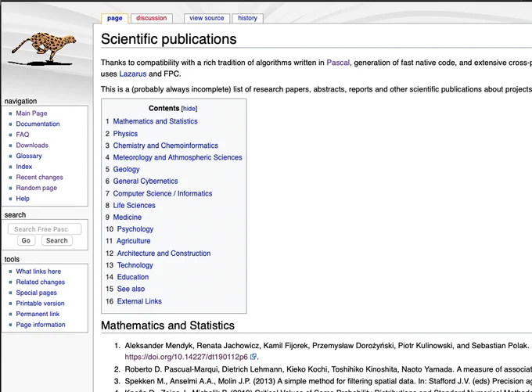This screenshot has height=392, width=532.
Task: Jump to Life Sciences section
Action: (134, 205)
